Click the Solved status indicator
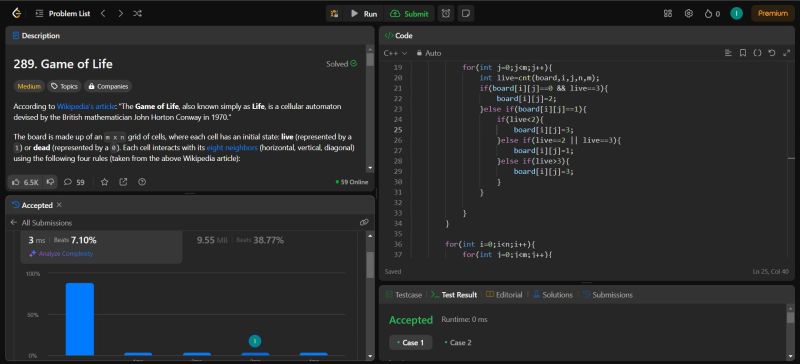The height and width of the screenshot is (364, 800). tap(342, 64)
